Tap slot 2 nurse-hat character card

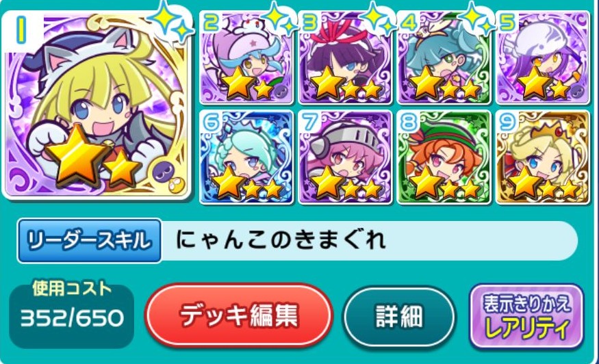(x=246, y=57)
